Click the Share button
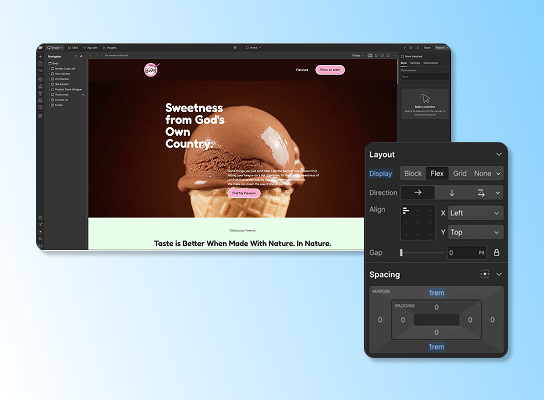 coord(427,48)
